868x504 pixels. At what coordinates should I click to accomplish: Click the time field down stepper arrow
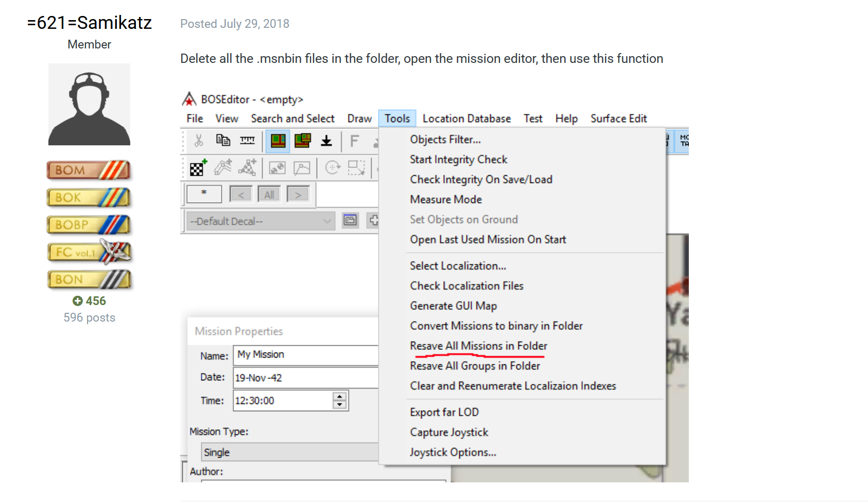pos(340,405)
